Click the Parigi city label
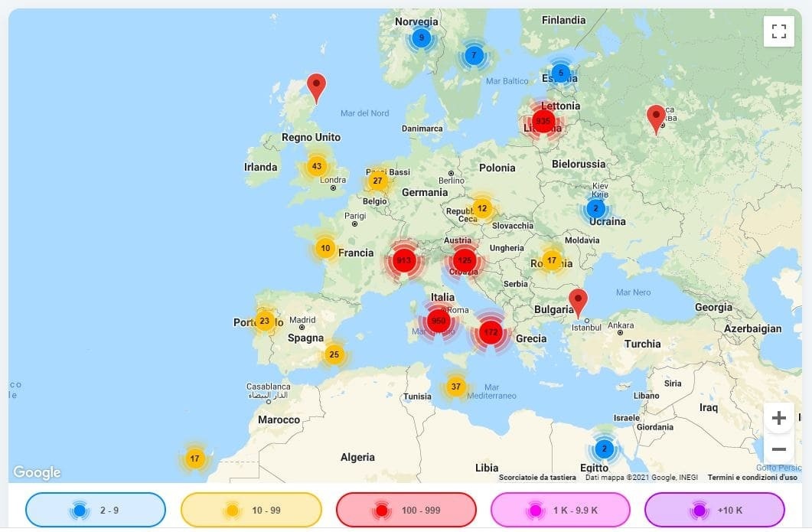 tap(355, 216)
